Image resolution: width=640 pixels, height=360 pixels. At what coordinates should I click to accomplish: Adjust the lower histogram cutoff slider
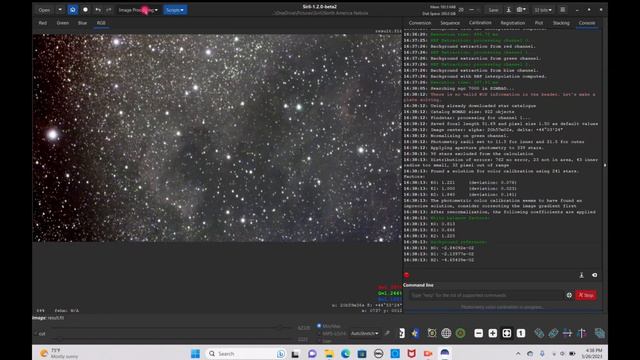pos(171,339)
